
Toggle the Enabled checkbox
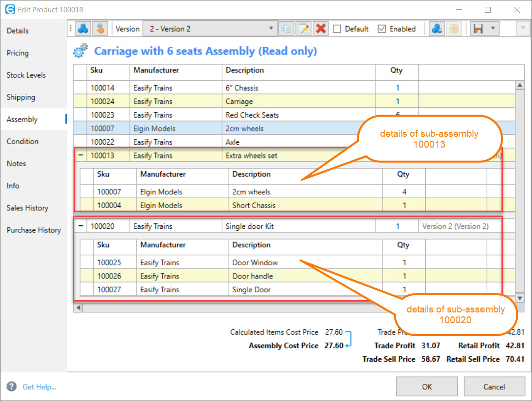[382, 29]
